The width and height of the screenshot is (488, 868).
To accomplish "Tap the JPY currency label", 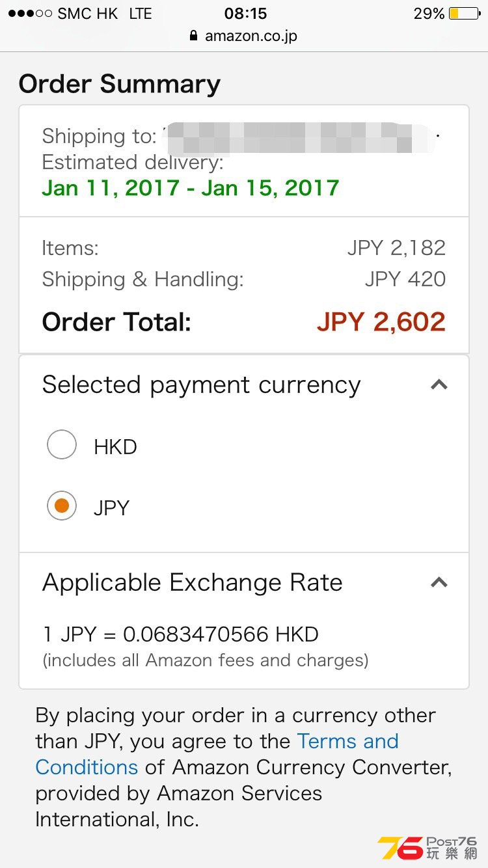I will pos(111,508).
